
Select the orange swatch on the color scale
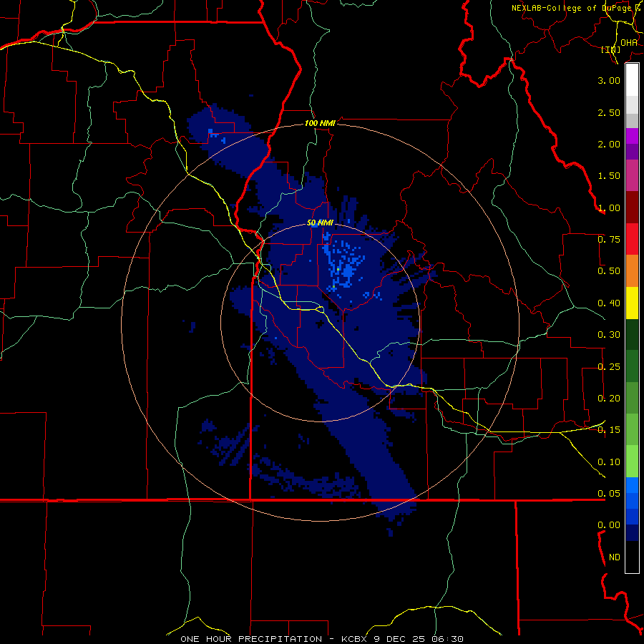tap(632, 271)
